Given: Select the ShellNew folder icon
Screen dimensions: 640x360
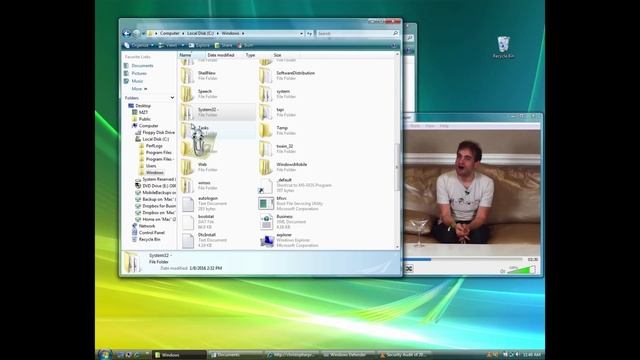Looking at the screenshot, I should [x=188, y=76].
